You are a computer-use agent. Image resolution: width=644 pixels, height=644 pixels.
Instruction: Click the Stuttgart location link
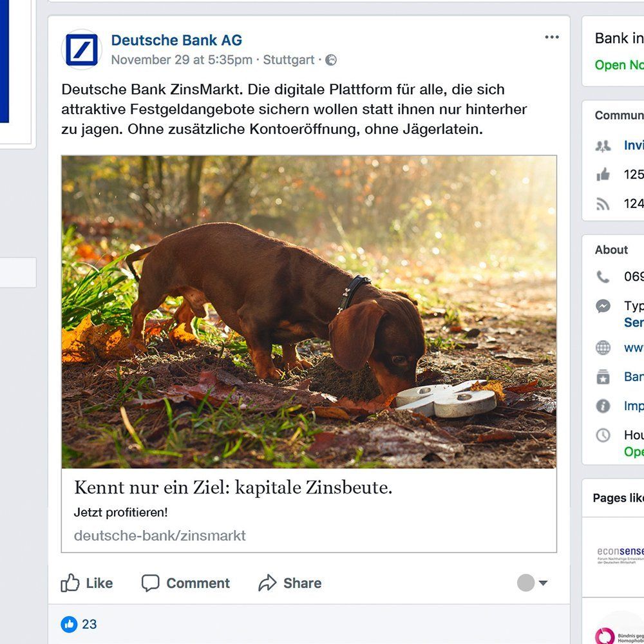(289, 60)
